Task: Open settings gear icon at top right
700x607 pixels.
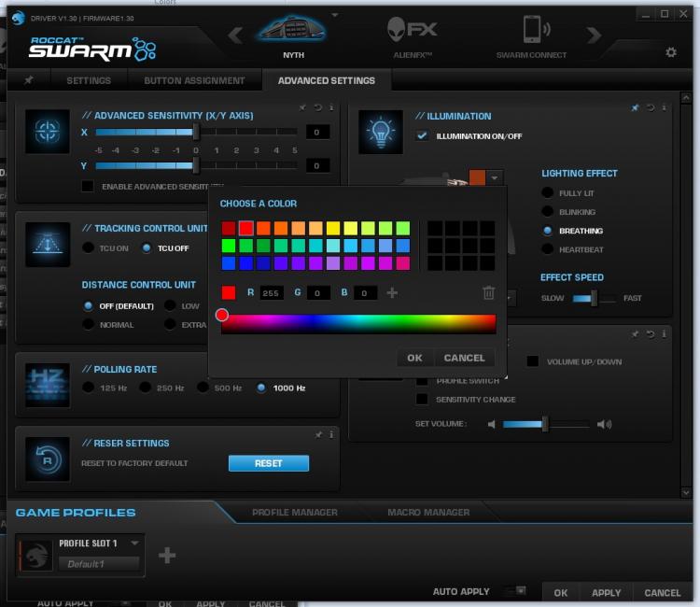Action: (x=670, y=52)
